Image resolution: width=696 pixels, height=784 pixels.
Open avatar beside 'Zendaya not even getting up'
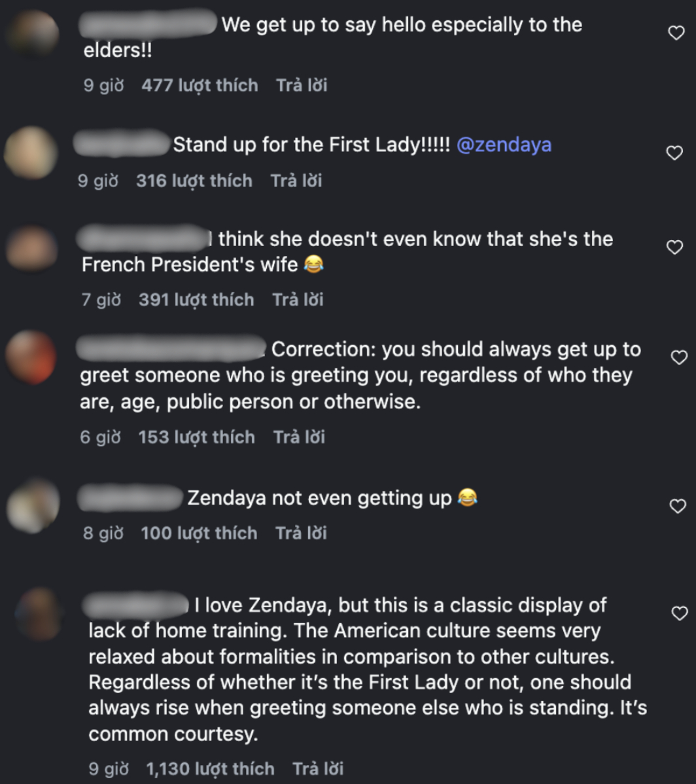[33, 506]
